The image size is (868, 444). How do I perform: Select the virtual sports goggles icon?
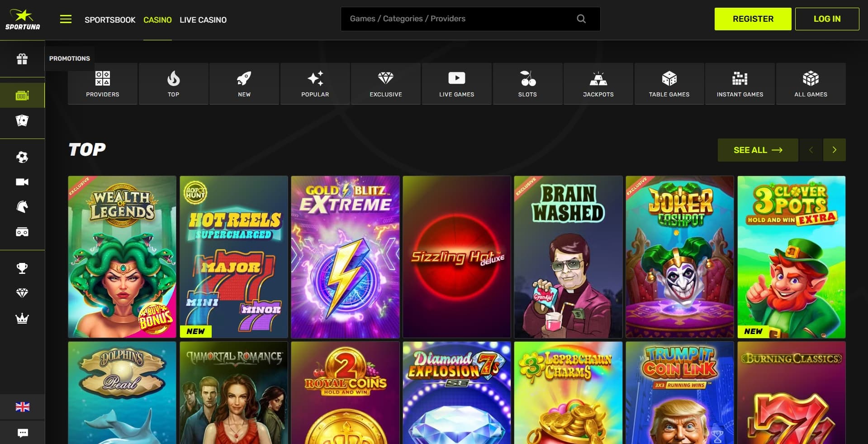pyautogui.click(x=22, y=232)
